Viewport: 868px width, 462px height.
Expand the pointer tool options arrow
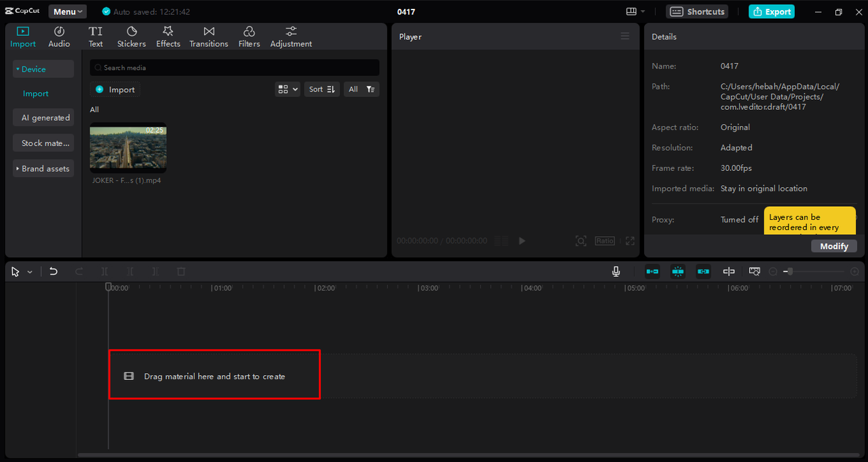(30, 272)
